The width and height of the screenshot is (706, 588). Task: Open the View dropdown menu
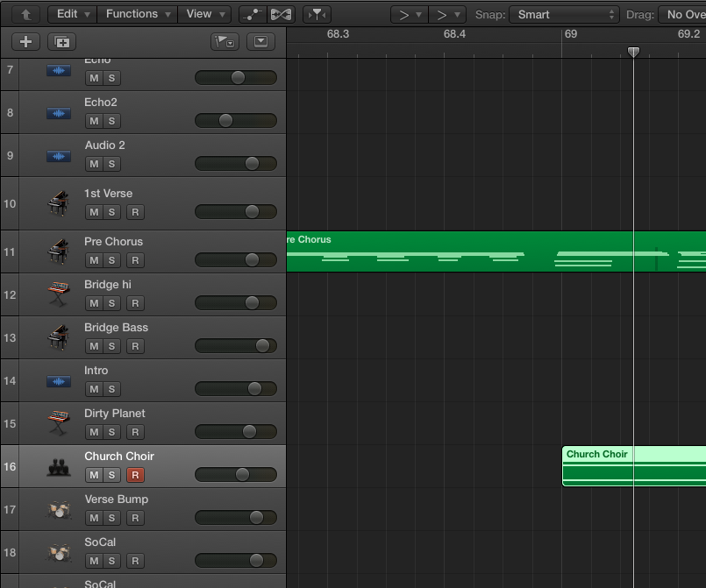205,14
